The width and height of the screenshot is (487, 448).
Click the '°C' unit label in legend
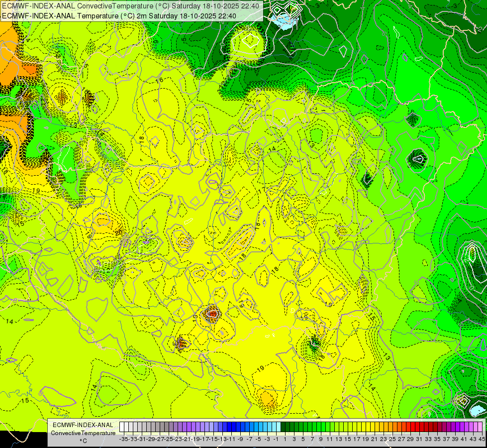(83, 441)
